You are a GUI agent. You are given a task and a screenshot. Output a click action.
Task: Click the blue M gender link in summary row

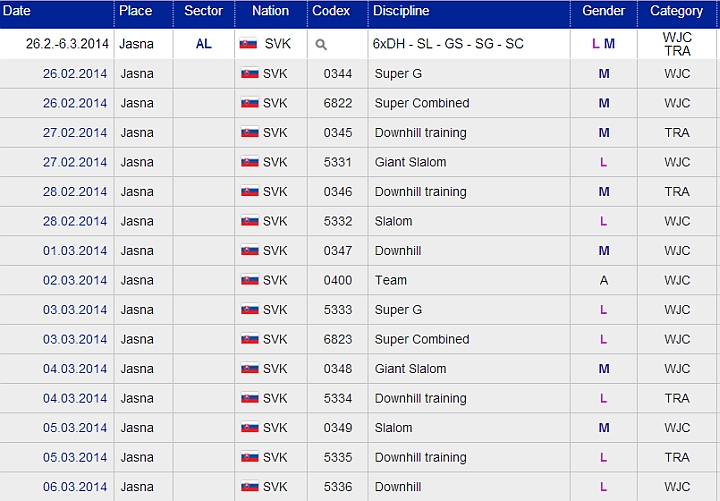tap(609, 44)
